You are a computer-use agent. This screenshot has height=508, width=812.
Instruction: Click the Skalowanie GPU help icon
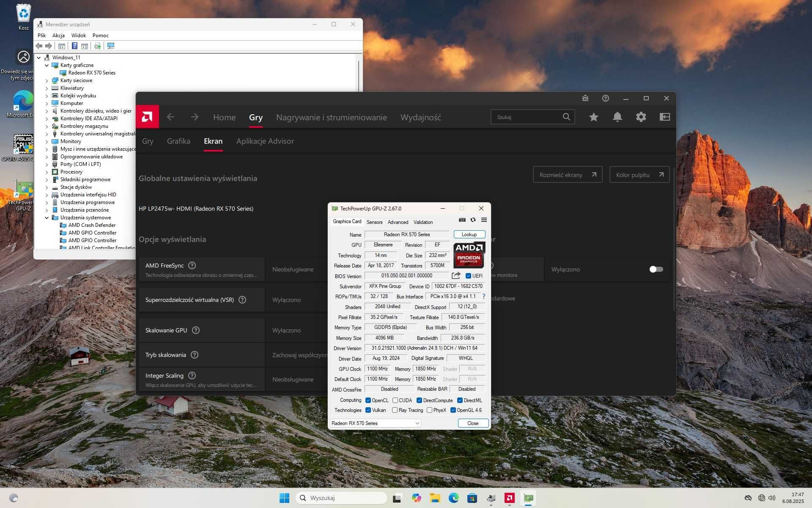pos(196,330)
